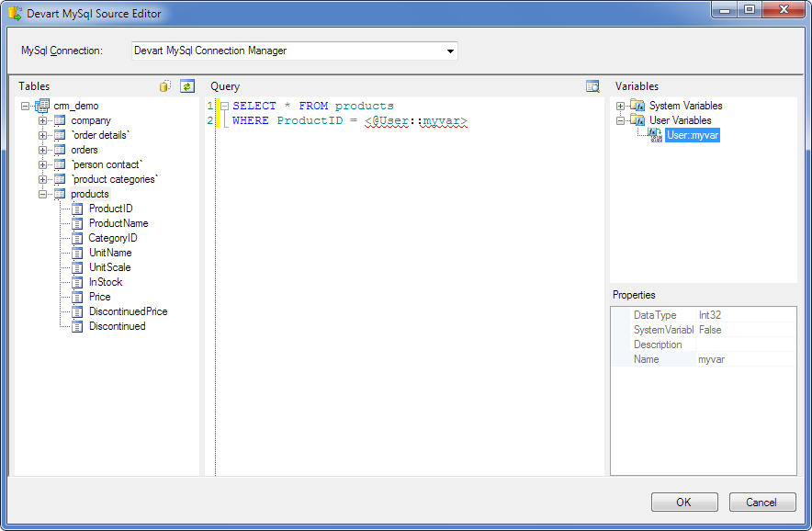Click ProductID in the WHERE clause
This screenshot has width=812, height=531.
click(x=310, y=120)
